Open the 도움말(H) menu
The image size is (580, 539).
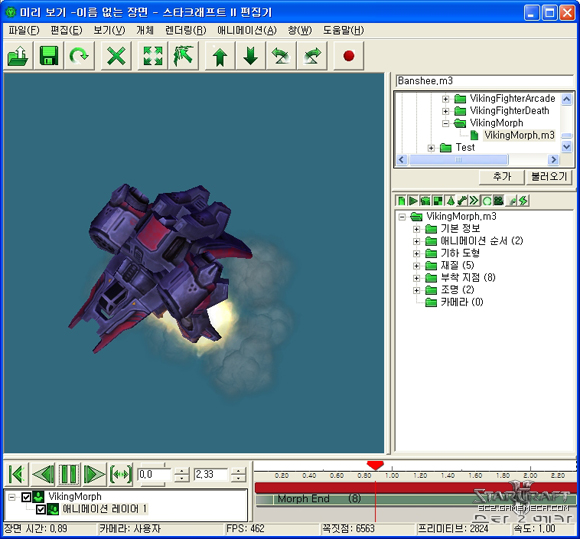[343, 30]
